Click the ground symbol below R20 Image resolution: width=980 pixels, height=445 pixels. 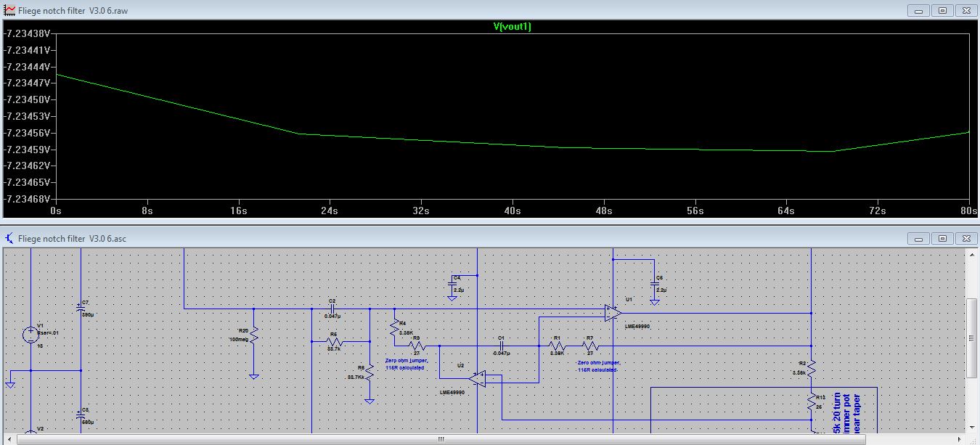(x=254, y=376)
